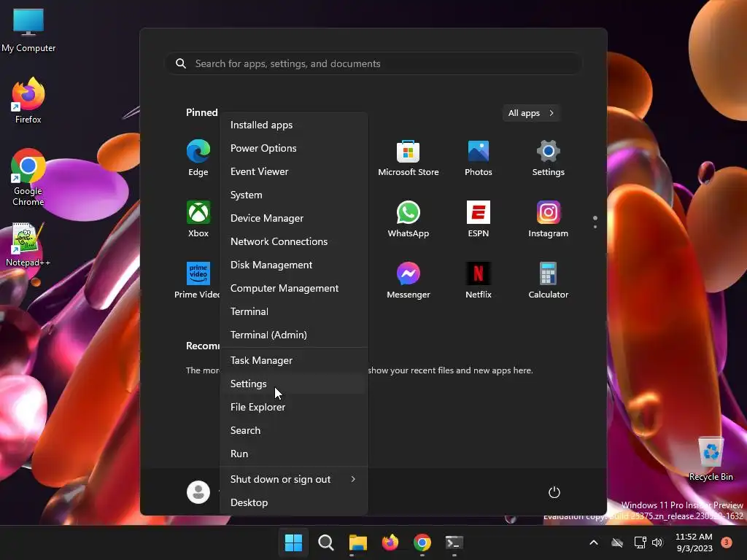Select System in the context menu
This screenshot has height=560, width=747.
pyautogui.click(x=293, y=195)
